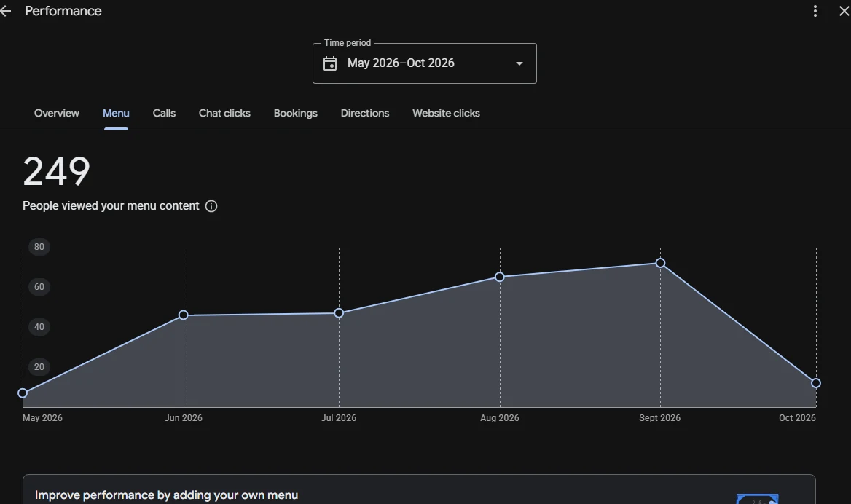
Task: Select the Jun 2026 data point on chart
Action: [x=184, y=315]
